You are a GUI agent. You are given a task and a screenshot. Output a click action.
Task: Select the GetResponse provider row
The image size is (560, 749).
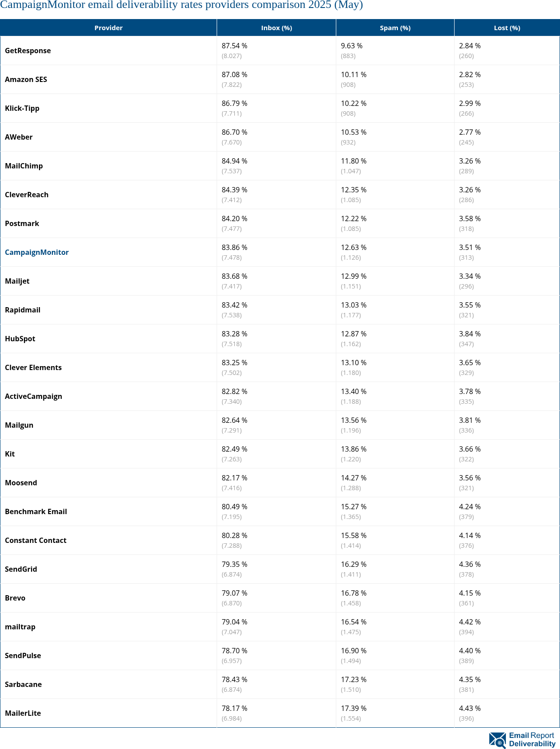(28, 51)
